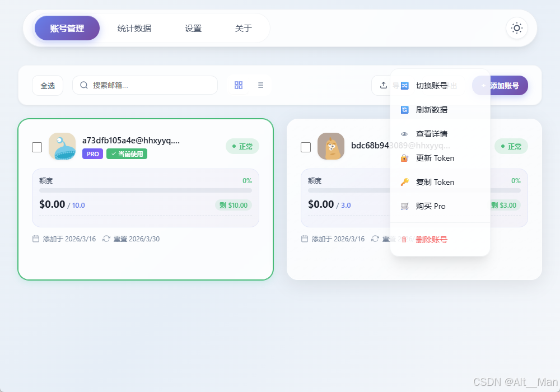This screenshot has height=392, width=560.
Task: Click the eye icon next to 查看详情
Action: [404, 134]
